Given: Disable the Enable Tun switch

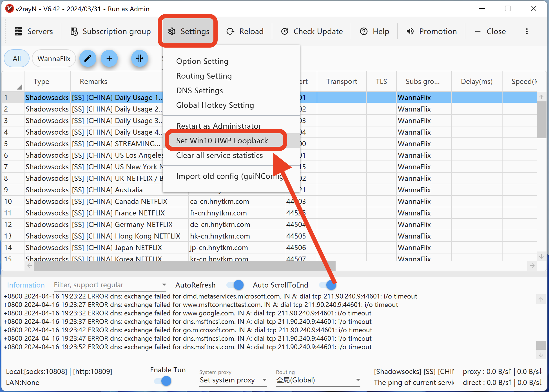Looking at the screenshot, I should [x=163, y=381].
